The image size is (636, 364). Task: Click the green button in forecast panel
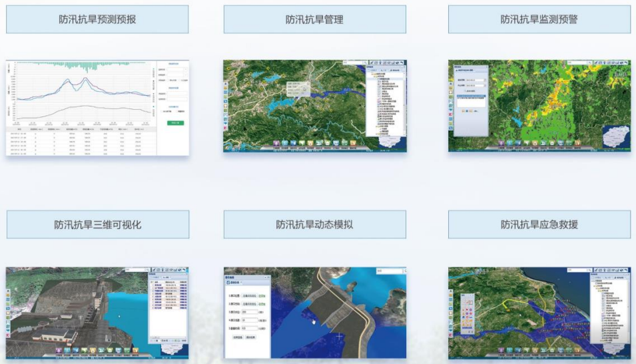[174, 123]
